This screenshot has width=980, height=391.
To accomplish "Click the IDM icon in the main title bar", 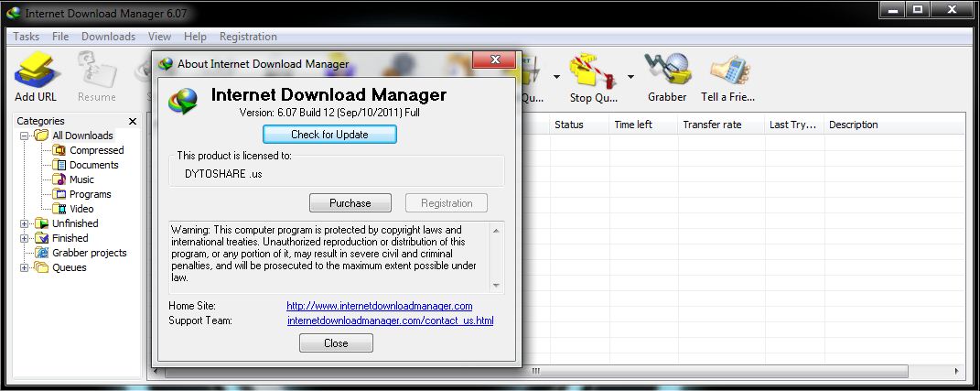I will click(x=13, y=13).
